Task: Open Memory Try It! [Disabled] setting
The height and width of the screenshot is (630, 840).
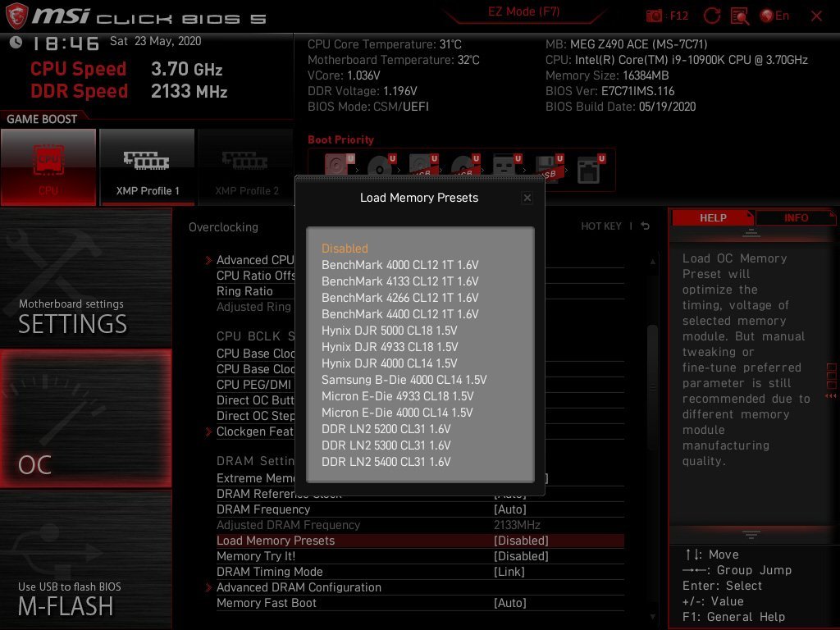Action: click(420, 556)
